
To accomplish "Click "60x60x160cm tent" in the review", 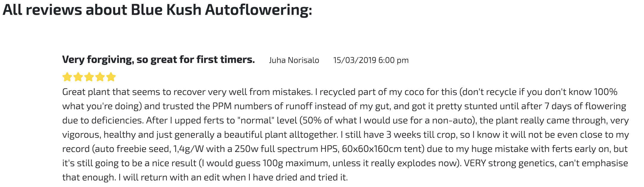I will [x=382, y=149].
